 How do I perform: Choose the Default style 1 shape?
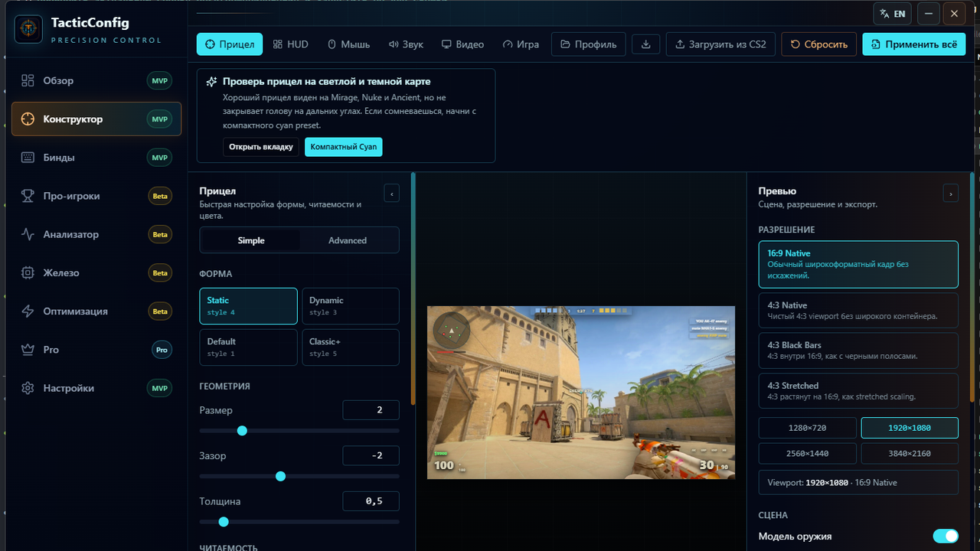(248, 347)
